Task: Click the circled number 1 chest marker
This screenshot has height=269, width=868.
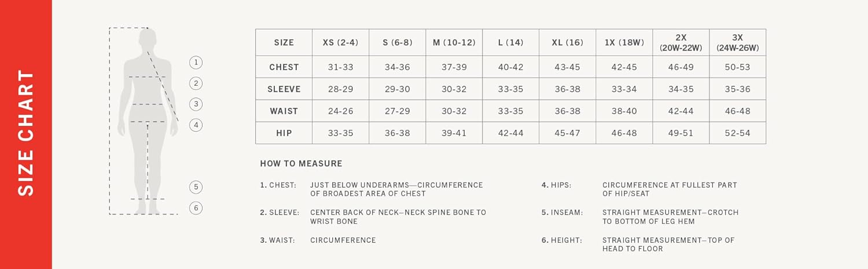Action: 196,63
